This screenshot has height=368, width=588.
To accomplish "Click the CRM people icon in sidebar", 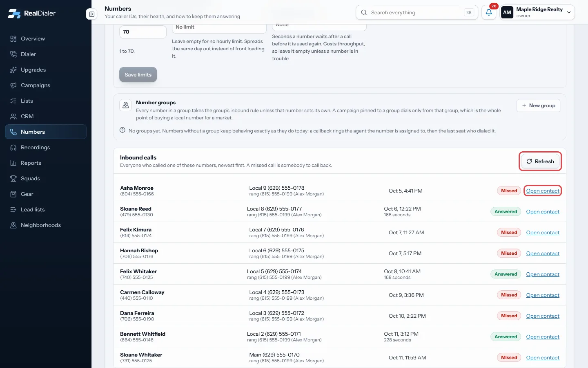I will (13, 117).
